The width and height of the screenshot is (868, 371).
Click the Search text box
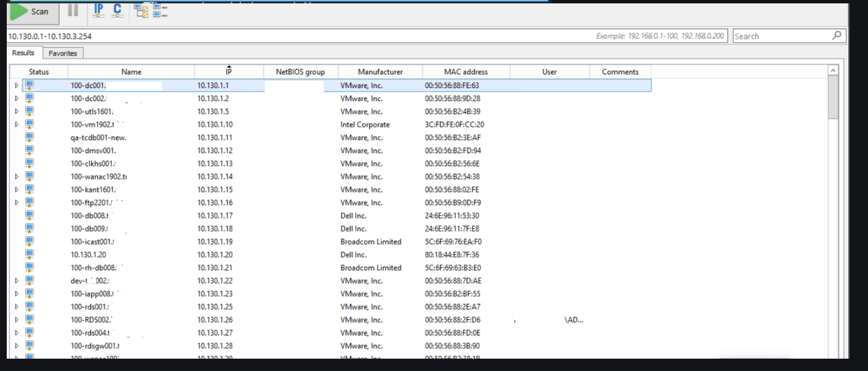(781, 36)
